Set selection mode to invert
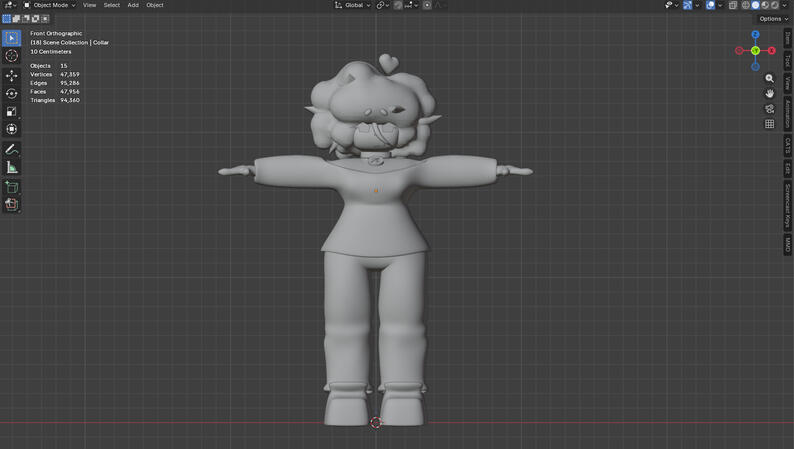The image size is (794, 449). point(35,19)
